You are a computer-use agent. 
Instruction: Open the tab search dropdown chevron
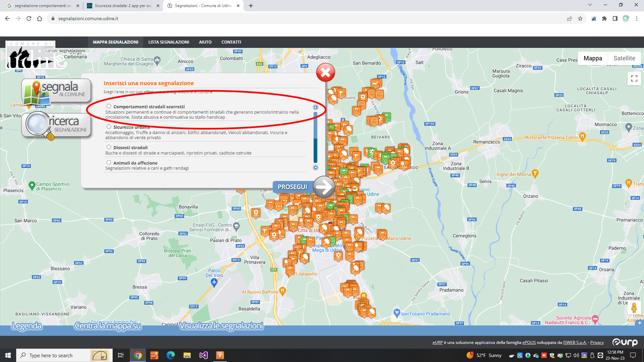(590, 5)
